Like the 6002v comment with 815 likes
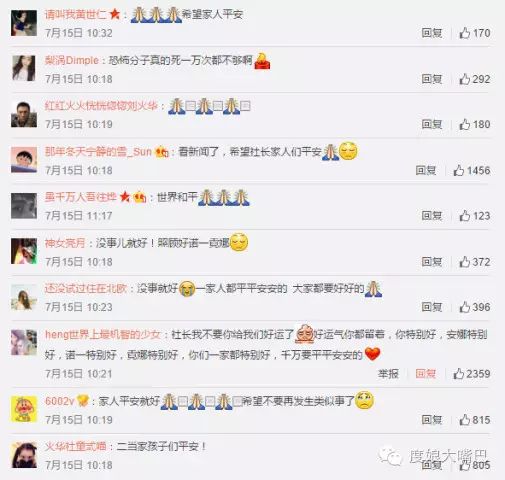This screenshot has width=505, height=480. (465, 420)
